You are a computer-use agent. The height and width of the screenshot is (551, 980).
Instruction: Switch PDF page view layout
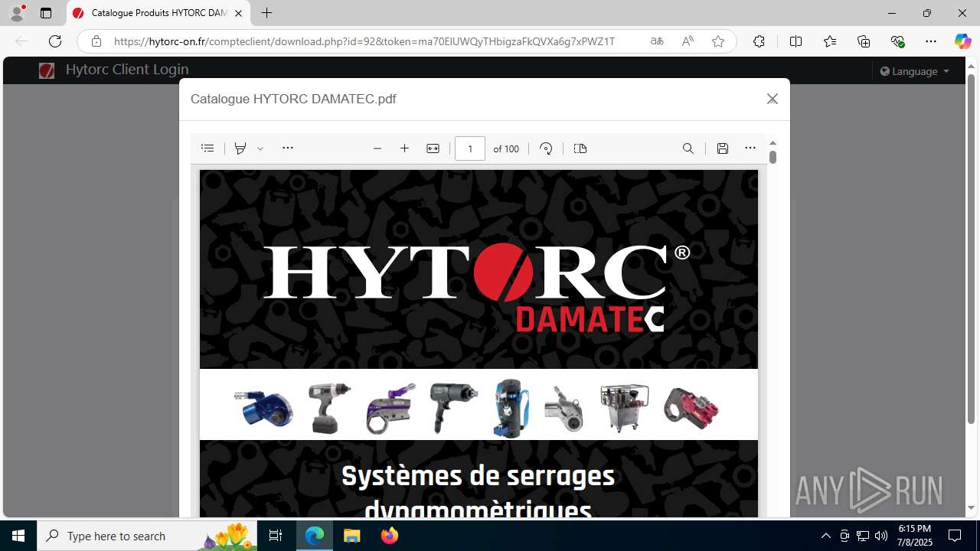point(580,148)
